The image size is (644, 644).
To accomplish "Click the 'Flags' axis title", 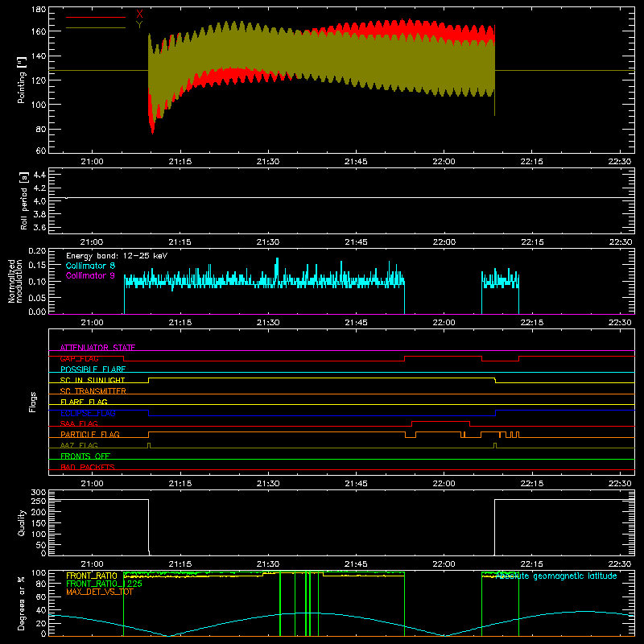I will point(32,402).
